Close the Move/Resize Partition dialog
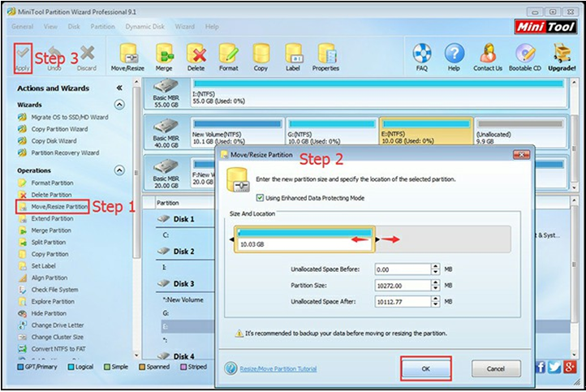This screenshot has height=392, width=586. 521,154
